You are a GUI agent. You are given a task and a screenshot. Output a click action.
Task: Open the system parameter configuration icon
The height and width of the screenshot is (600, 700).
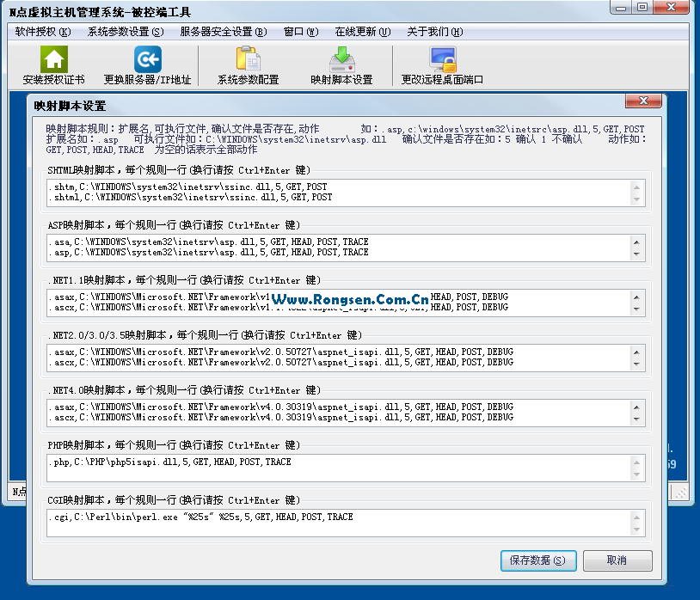(248, 59)
